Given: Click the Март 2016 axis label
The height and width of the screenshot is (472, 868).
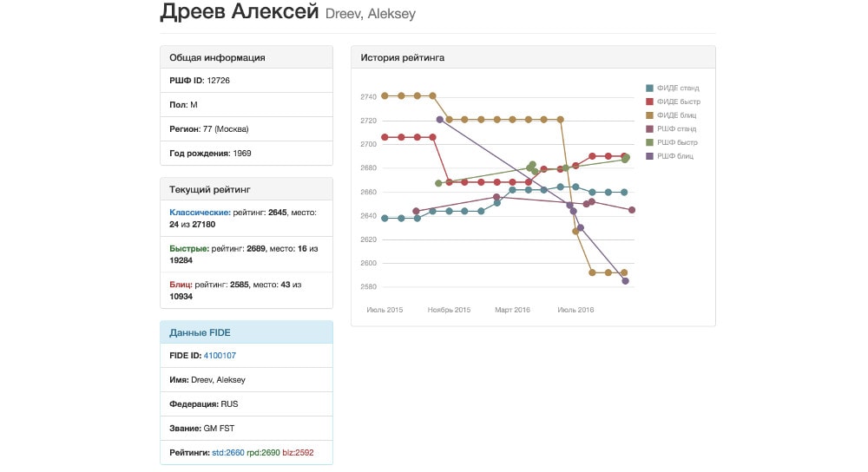Looking at the screenshot, I should coord(512,310).
